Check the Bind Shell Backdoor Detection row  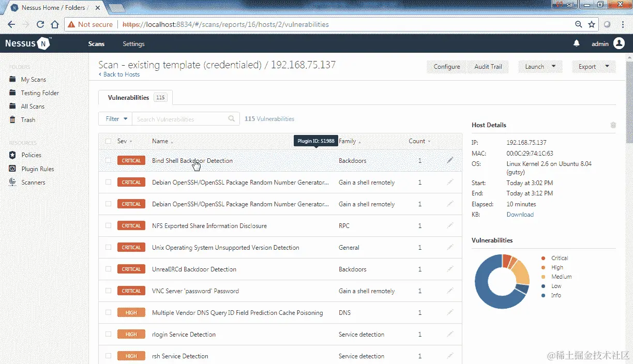point(108,160)
